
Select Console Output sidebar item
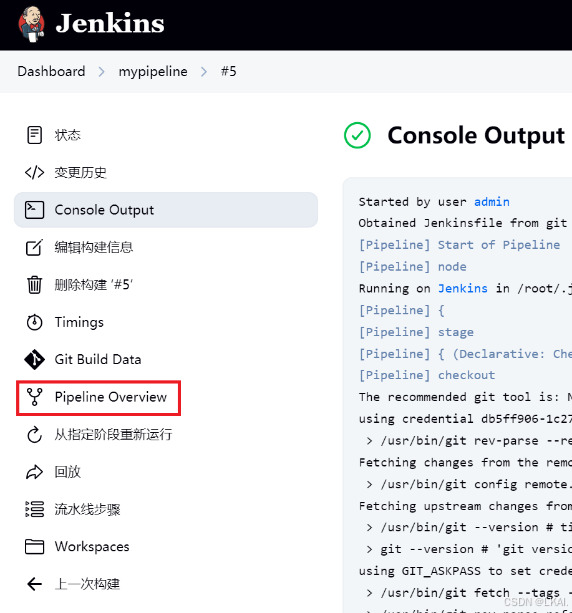pos(166,210)
